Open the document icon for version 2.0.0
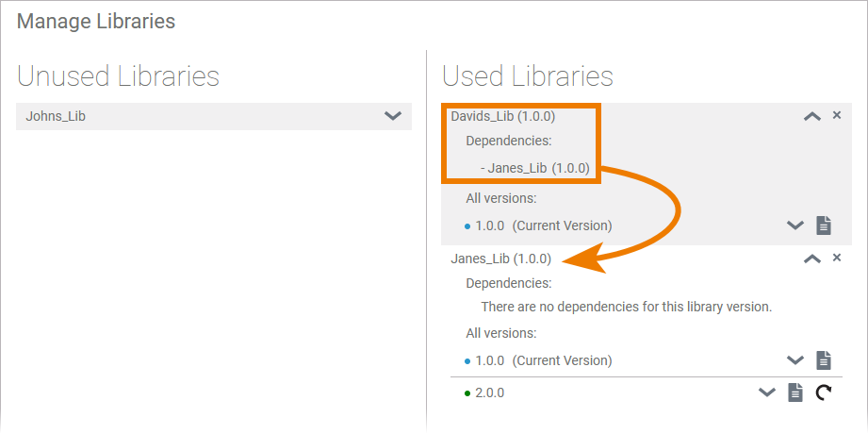 click(795, 392)
